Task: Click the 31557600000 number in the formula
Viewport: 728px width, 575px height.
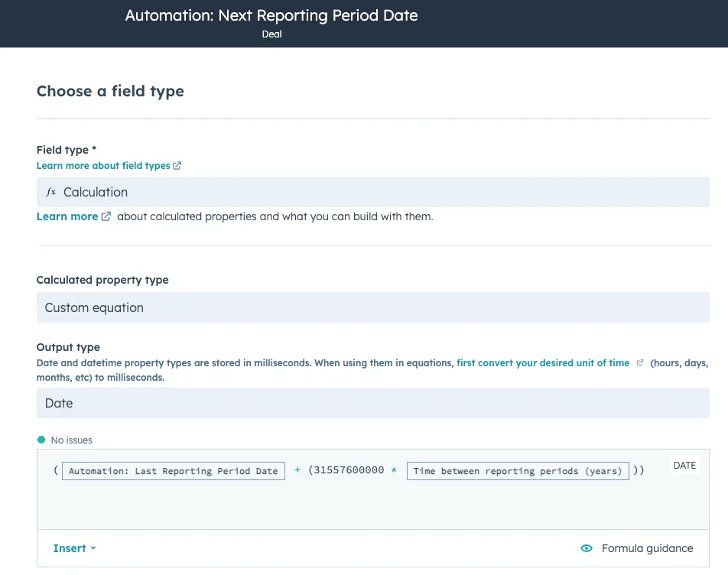Action: (349, 470)
